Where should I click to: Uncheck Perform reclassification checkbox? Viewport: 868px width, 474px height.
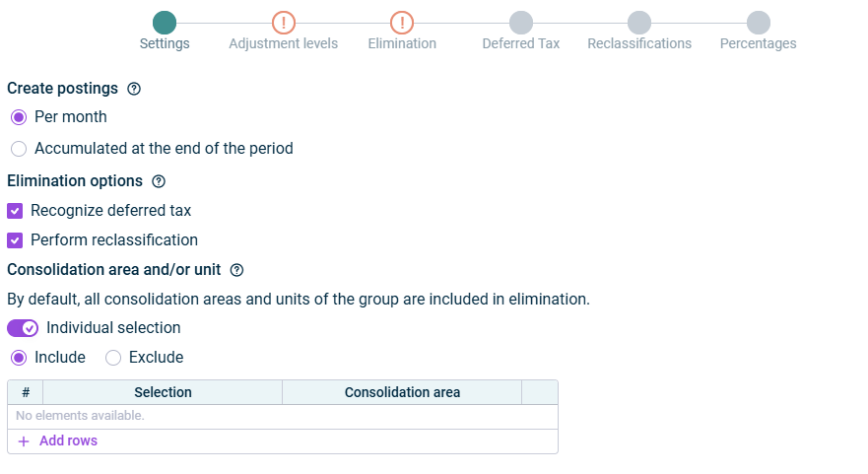click(15, 240)
